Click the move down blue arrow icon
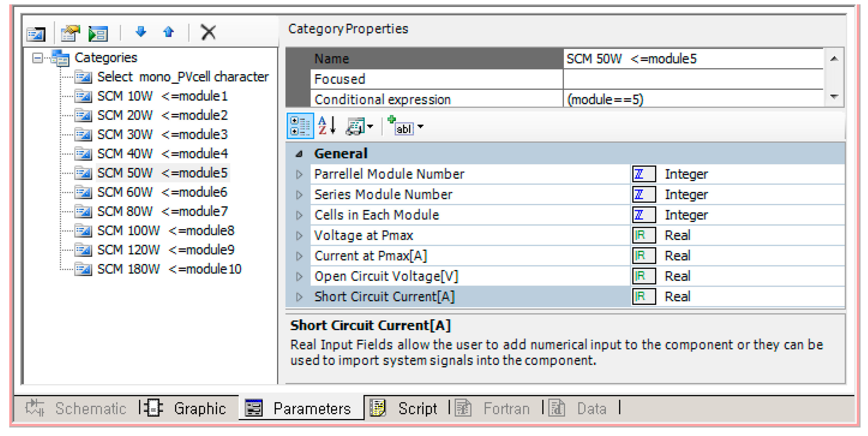The height and width of the screenshot is (436, 868). click(141, 32)
